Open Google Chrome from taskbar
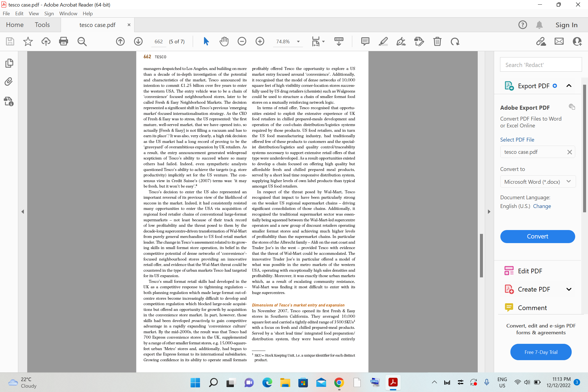 pyautogui.click(x=339, y=382)
